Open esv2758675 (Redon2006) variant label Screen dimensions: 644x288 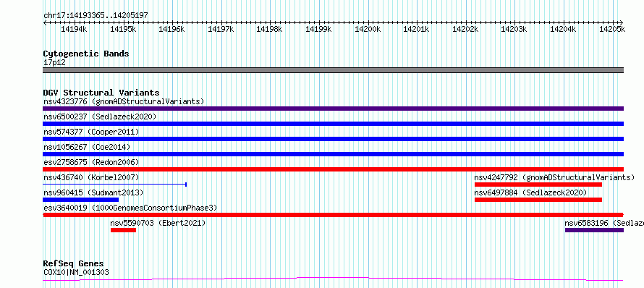pyautogui.click(x=91, y=162)
